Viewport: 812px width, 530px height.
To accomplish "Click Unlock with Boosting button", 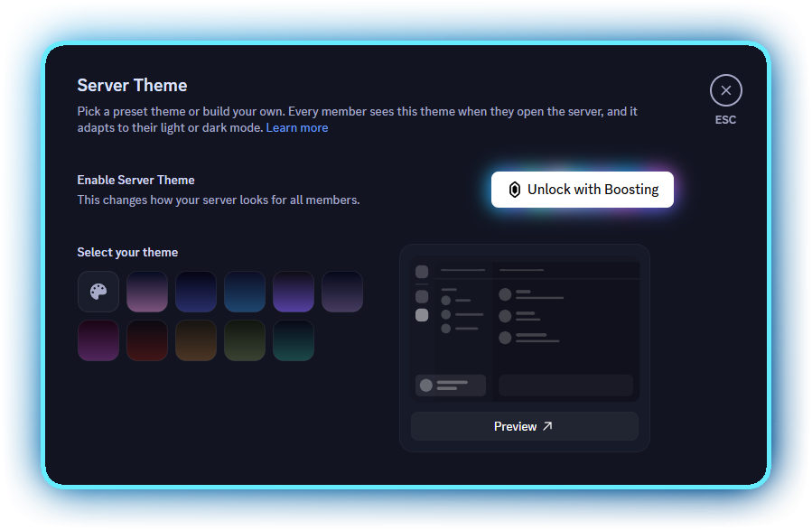I will [x=582, y=190].
